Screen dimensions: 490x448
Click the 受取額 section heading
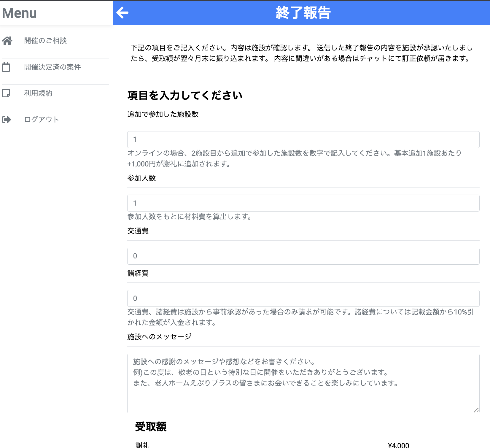pyautogui.click(x=151, y=427)
